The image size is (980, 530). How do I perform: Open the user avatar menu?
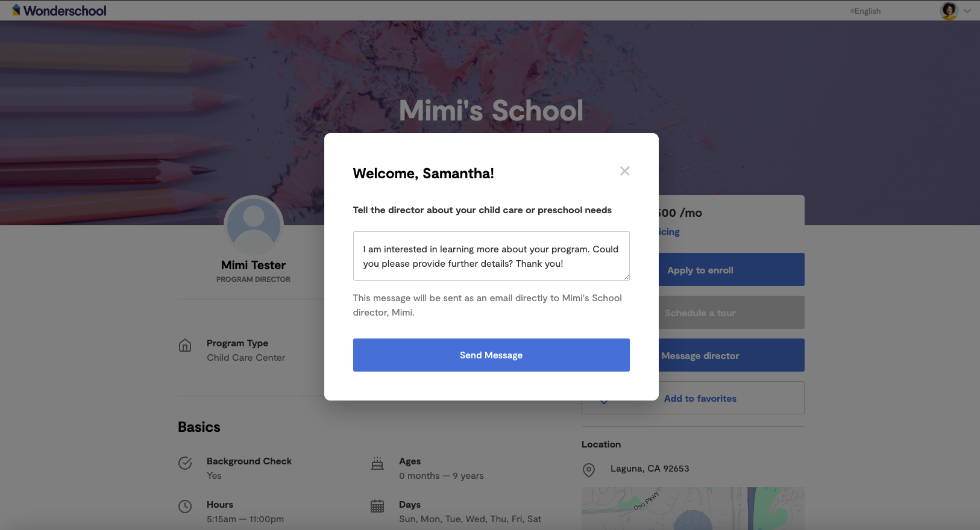949,10
